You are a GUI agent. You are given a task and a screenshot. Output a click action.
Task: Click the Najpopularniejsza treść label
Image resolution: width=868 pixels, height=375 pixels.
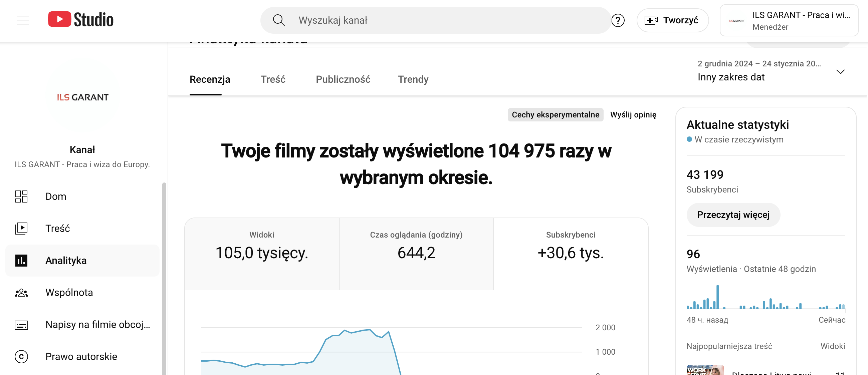tap(729, 346)
